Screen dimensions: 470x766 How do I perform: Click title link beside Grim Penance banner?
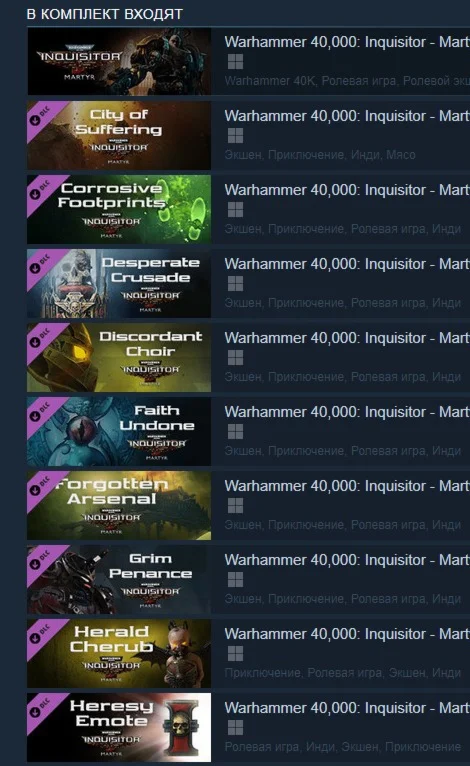(x=347, y=560)
